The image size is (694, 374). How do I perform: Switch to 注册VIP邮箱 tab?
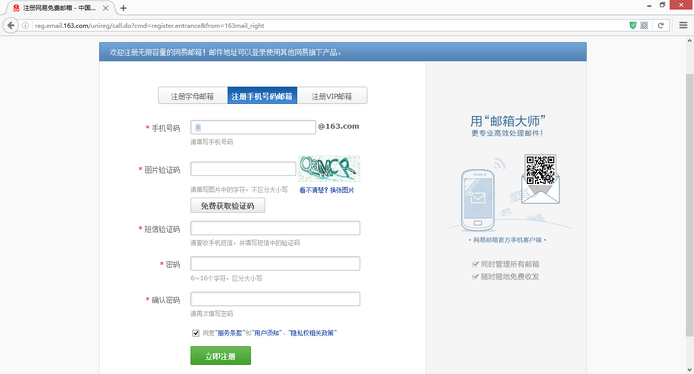click(x=332, y=96)
